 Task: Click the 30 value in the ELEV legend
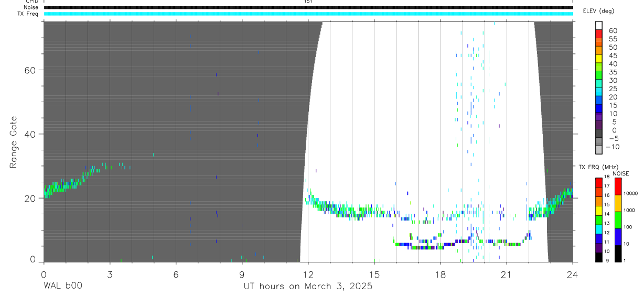pyautogui.click(x=612, y=80)
